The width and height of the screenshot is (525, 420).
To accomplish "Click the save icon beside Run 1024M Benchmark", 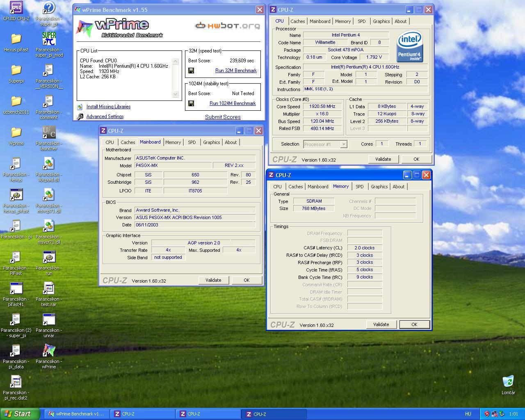I will 191,103.
